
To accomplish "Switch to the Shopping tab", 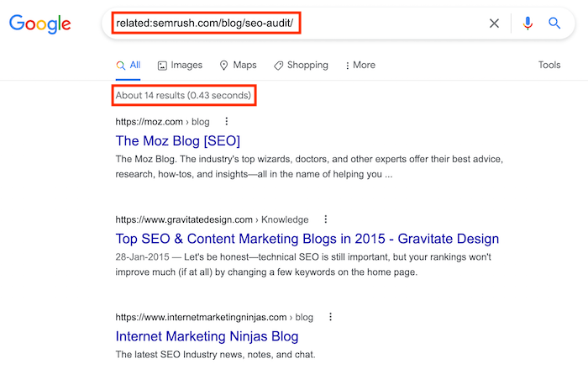I will pos(301,66).
